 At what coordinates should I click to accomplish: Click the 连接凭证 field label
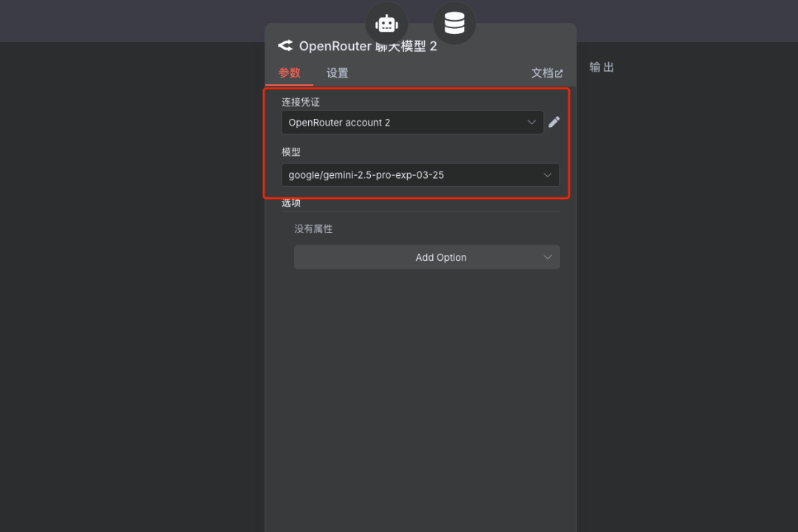coord(301,102)
